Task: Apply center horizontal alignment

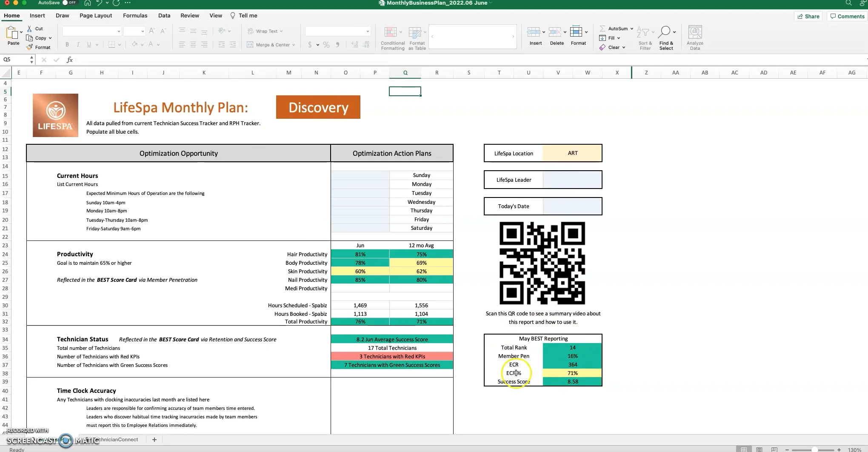Action: pos(193,45)
